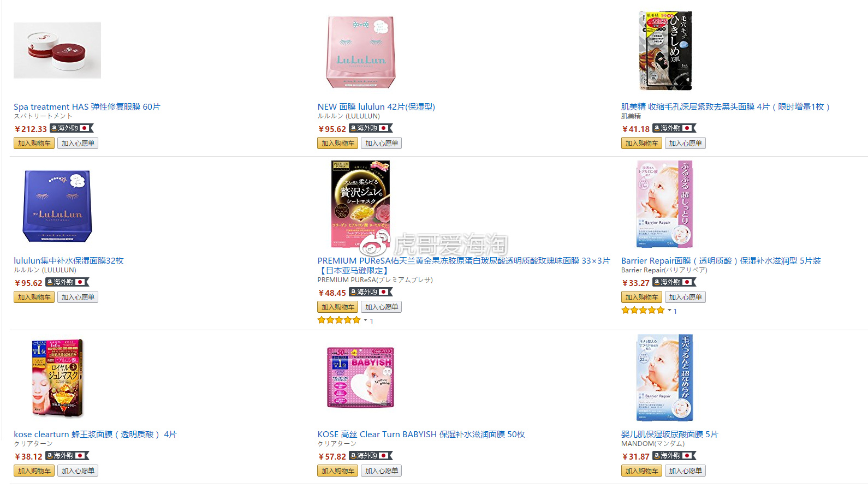Click the 海外购 badge beside ¥31.87

pyautogui.click(x=674, y=456)
